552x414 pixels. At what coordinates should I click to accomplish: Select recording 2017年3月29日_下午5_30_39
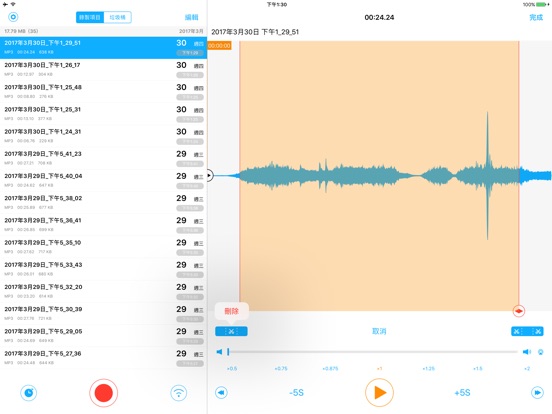tap(104, 314)
